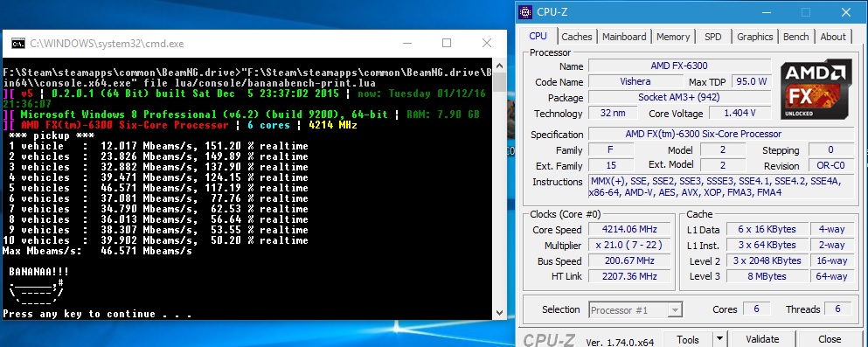
Task: Click the BANANAA!!! text in console
Action: click(x=38, y=272)
